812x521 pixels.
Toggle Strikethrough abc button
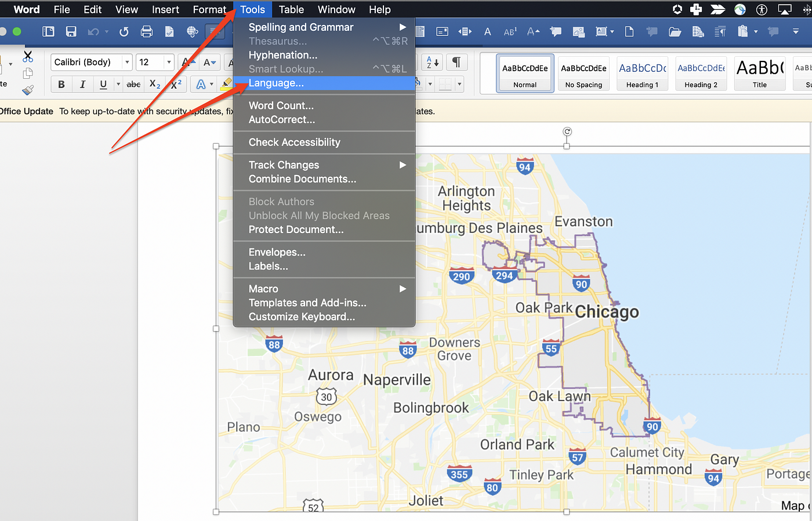[x=133, y=85]
